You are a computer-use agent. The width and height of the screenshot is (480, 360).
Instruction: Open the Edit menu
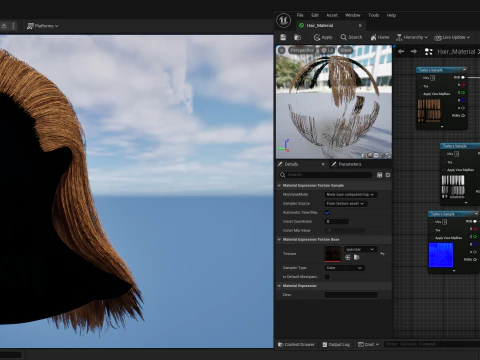pos(315,15)
